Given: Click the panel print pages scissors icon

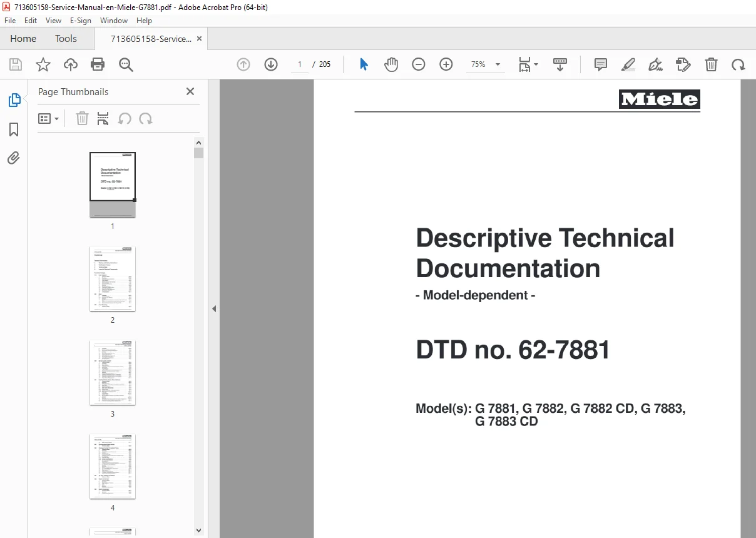Looking at the screenshot, I should pyautogui.click(x=103, y=118).
